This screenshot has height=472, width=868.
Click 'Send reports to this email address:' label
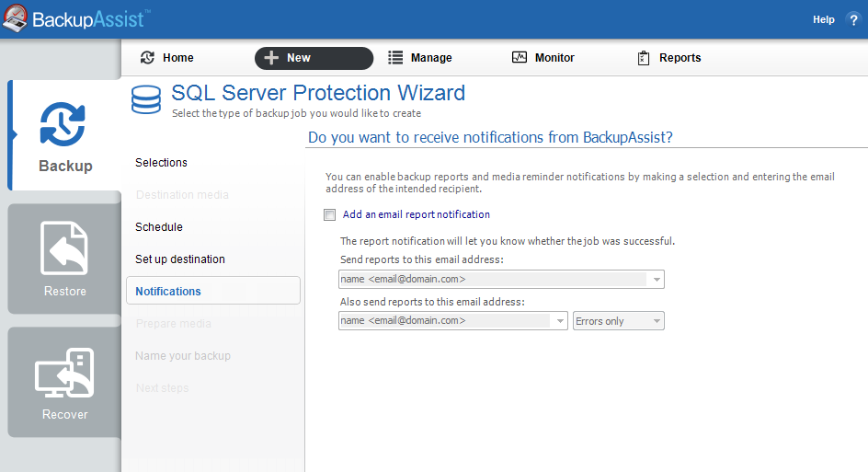point(422,259)
